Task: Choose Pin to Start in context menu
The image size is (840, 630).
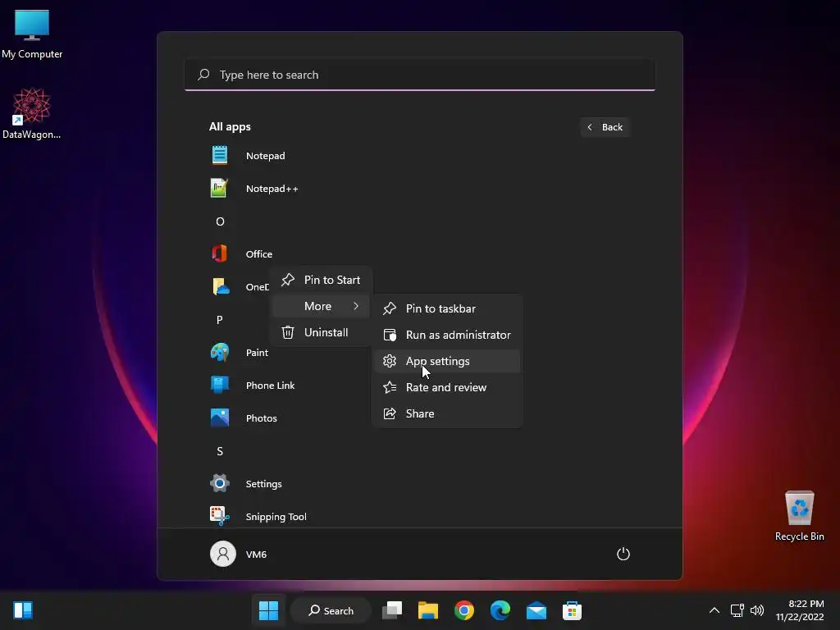Action: (x=321, y=280)
